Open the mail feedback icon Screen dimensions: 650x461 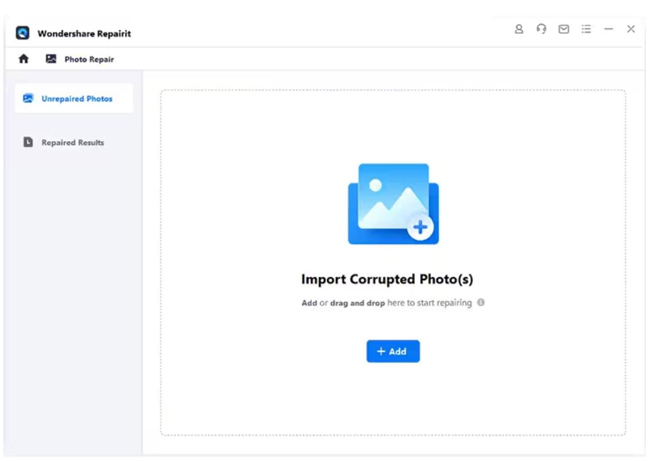[x=563, y=29]
